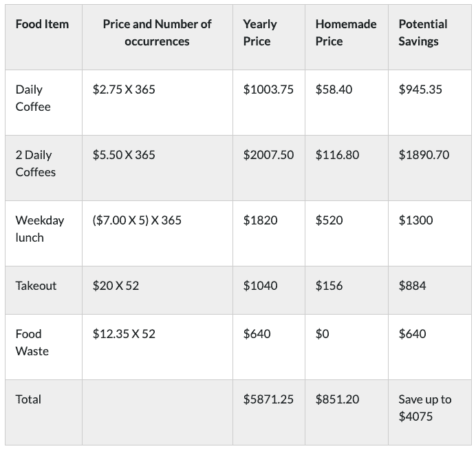Image resolution: width=476 pixels, height=451 pixels.
Task: Click the $5871.25 total yearly price cell
Action: 268,399
